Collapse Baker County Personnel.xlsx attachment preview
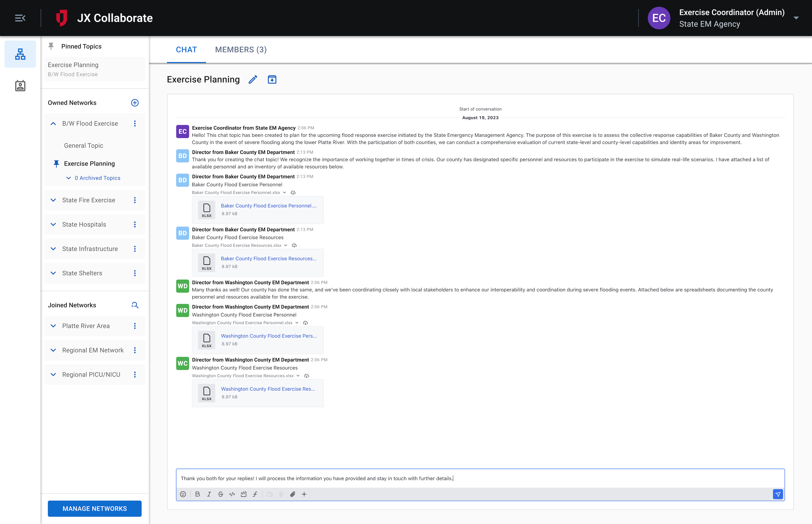This screenshot has width=812, height=524. click(x=285, y=193)
